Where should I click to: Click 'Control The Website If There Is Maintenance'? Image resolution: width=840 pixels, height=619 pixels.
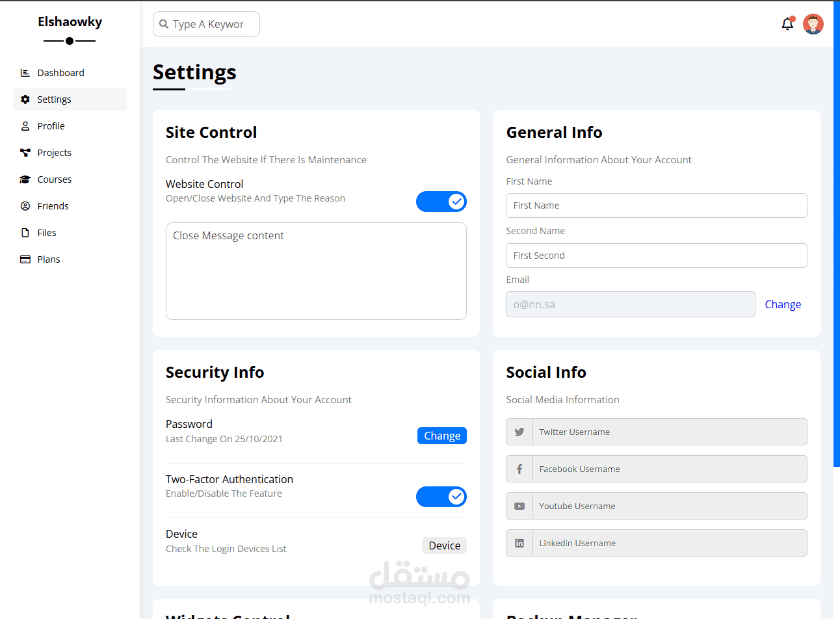(266, 160)
